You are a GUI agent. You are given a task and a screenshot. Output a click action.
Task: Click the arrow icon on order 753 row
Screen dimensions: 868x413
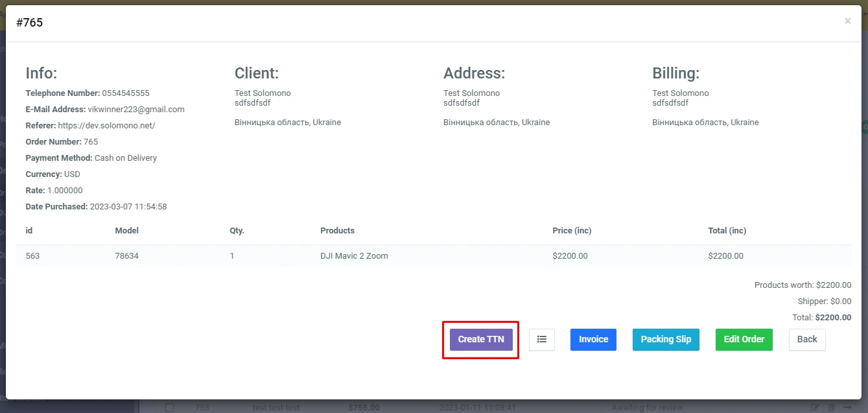pyautogui.click(x=847, y=408)
